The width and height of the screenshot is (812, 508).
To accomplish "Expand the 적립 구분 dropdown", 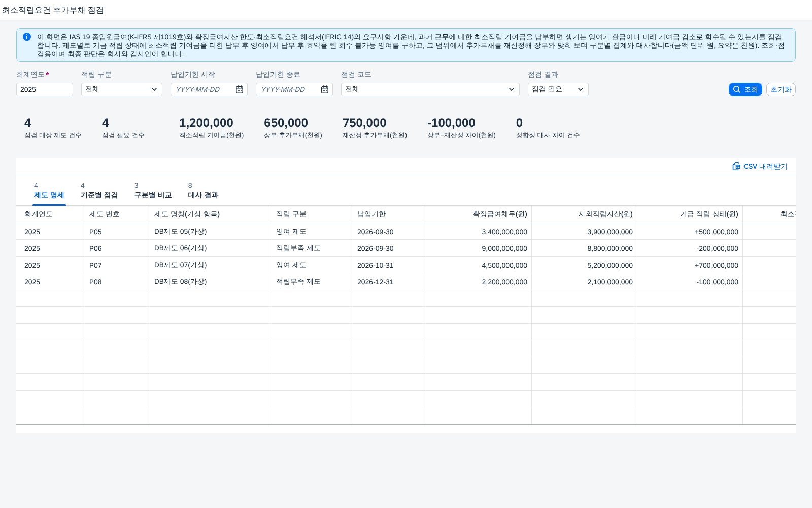I will (122, 89).
